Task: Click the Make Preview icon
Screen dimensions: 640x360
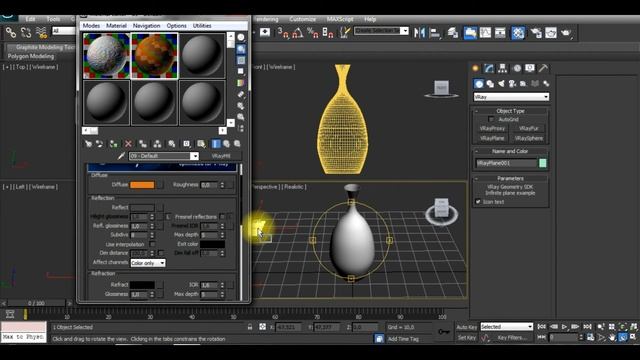Action: [241, 94]
